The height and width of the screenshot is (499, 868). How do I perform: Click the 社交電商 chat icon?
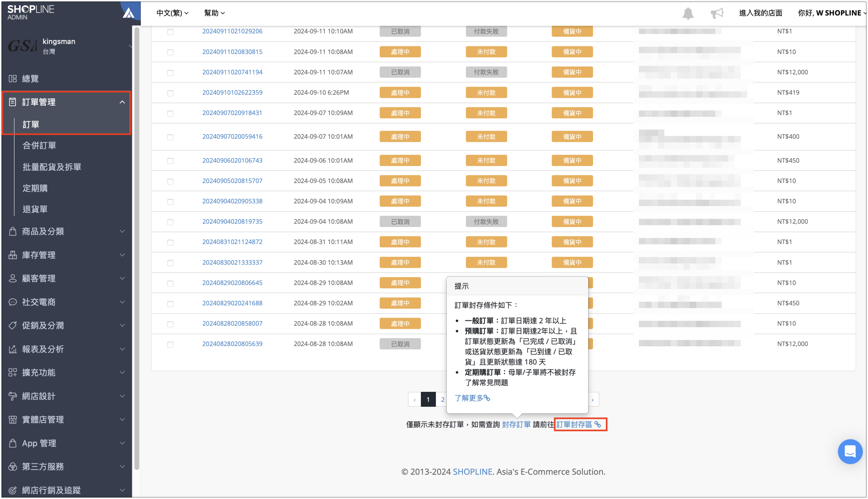tap(13, 302)
